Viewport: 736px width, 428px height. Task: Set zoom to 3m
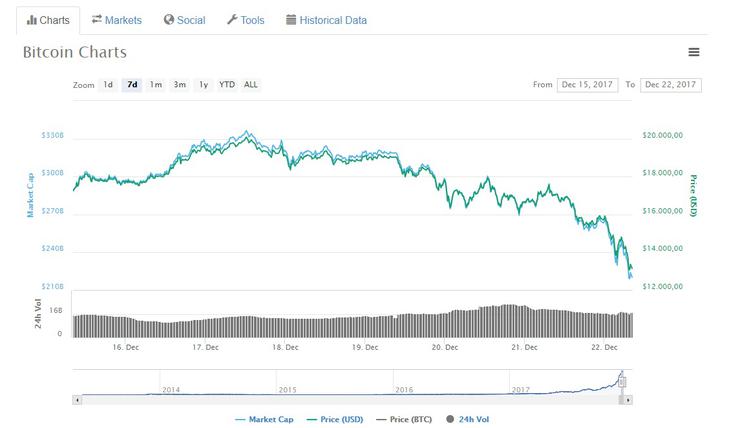(180, 84)
